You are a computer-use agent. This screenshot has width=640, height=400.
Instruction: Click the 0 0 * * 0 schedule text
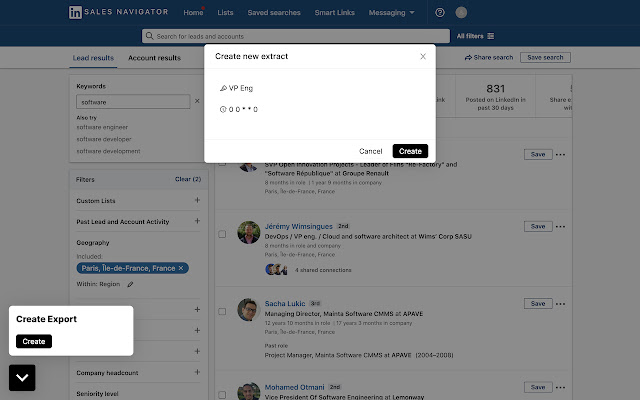coord(243,109)
